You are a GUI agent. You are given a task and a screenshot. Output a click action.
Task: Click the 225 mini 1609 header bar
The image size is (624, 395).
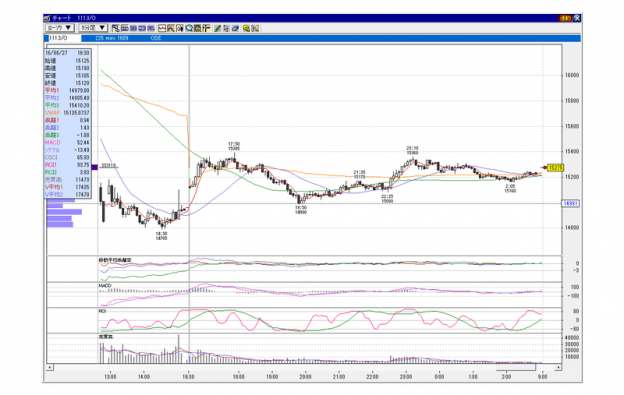[330, 38]
